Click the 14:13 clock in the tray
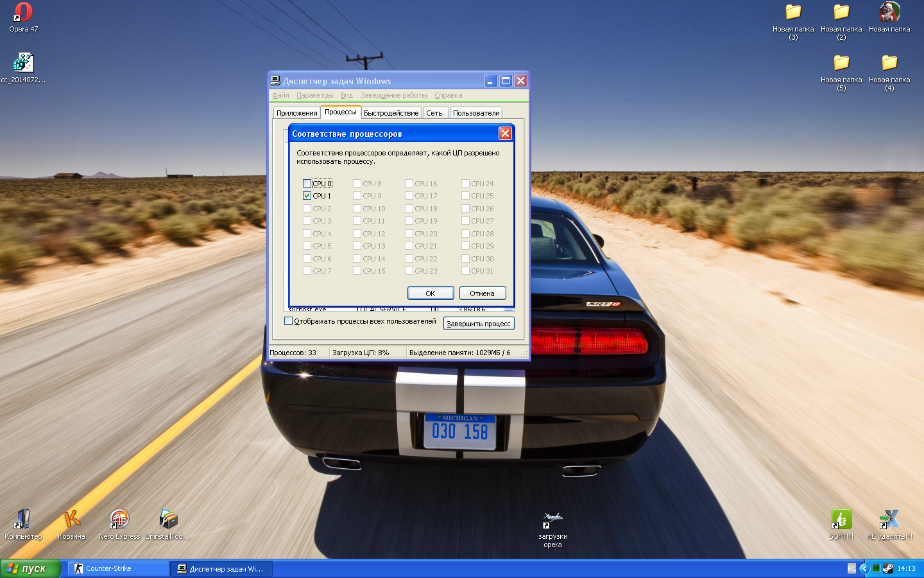 [906, 568]
